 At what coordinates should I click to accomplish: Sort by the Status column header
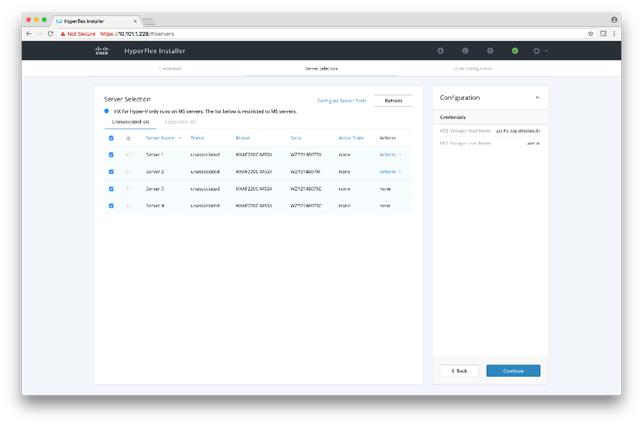point(197,138)
